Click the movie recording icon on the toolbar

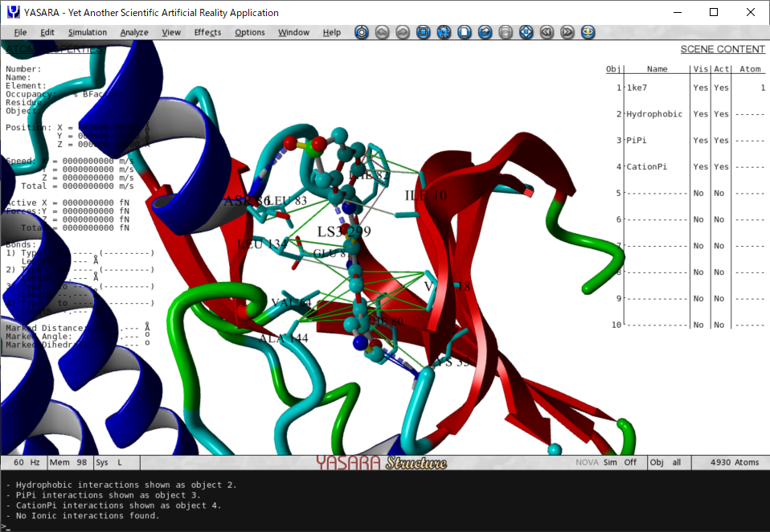pos(362,32)
